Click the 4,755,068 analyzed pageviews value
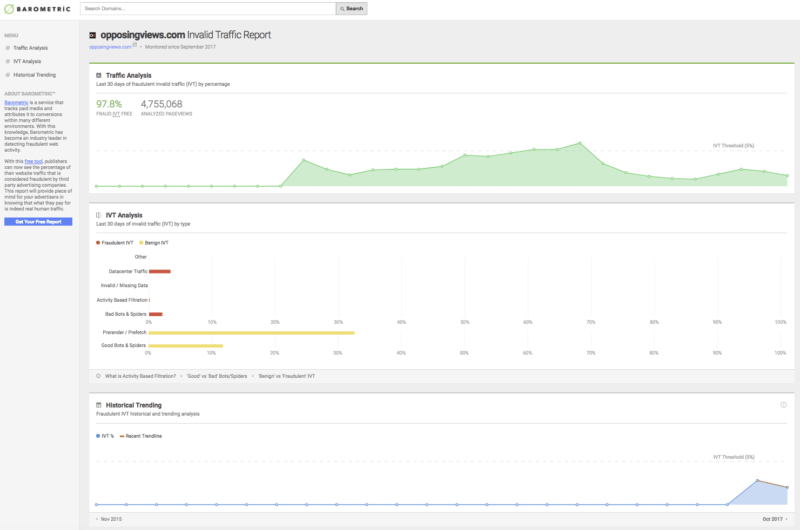The width and height of the screenshot is (800, 530). 161,104
